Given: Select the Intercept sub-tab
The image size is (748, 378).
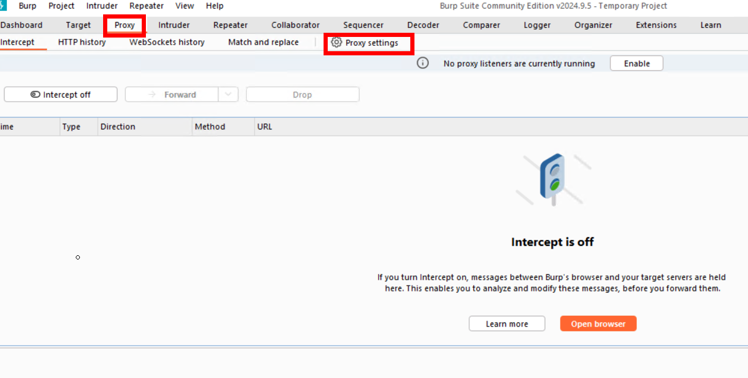Looking at the screenshot, I should click(18, 42).
